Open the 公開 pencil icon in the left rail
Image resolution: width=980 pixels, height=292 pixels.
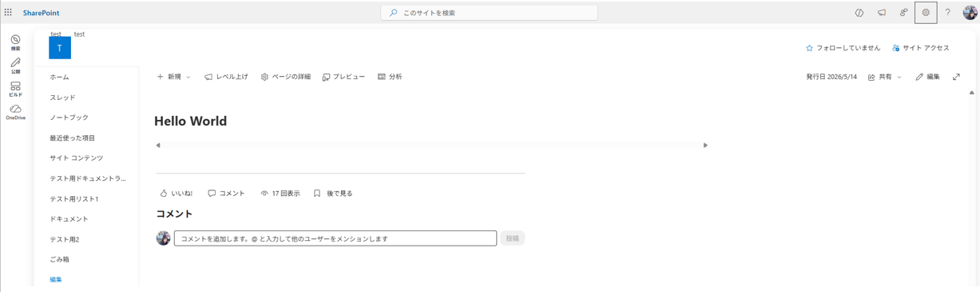pos(15,66)
